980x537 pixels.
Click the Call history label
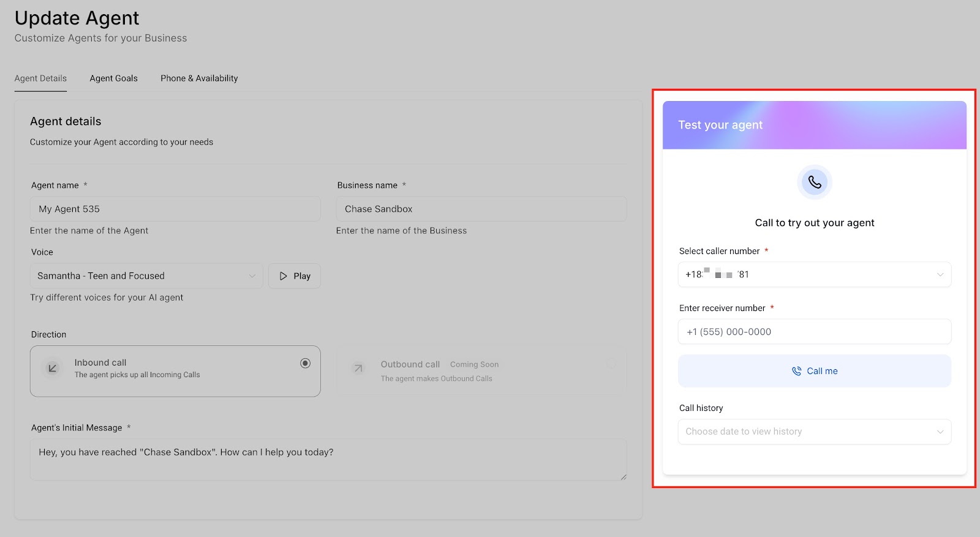click(701, 408)
